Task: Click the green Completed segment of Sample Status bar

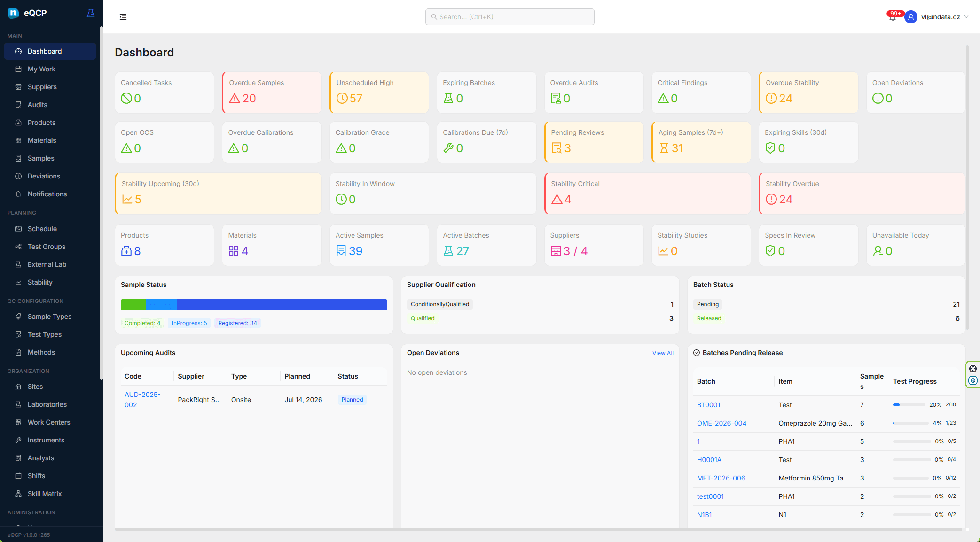Action: (133, 305)
